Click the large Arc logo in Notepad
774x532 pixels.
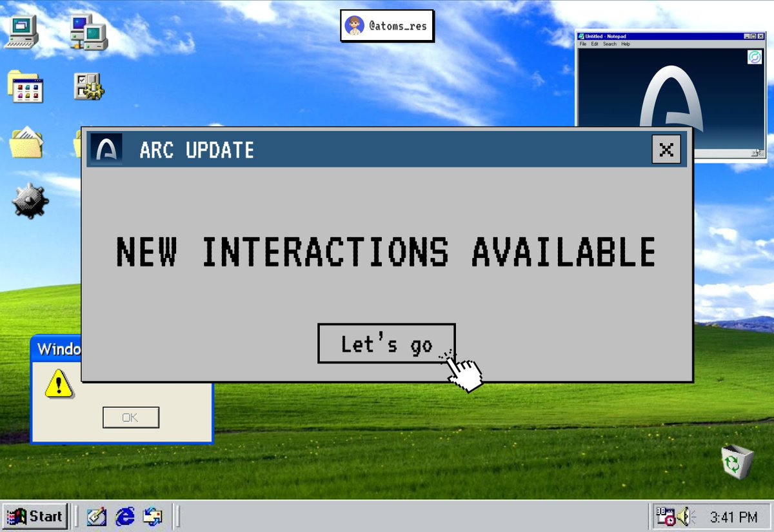click(671, 97)
